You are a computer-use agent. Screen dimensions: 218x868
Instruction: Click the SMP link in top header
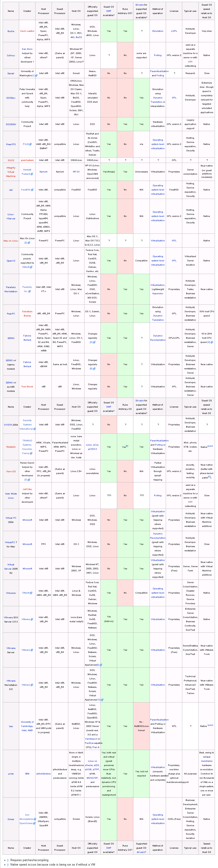108,11
